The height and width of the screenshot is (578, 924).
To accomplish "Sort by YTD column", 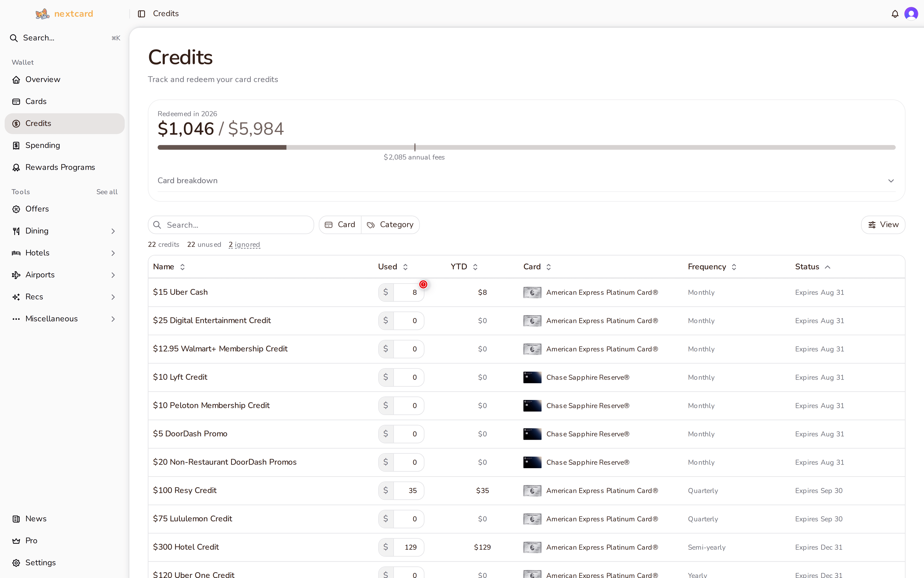I will 464,267.
